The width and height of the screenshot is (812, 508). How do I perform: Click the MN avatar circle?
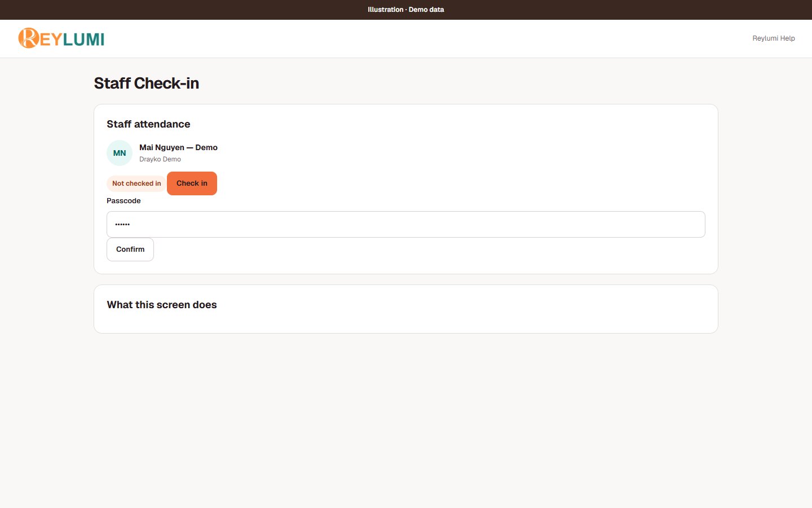click(x=120, y=153)
